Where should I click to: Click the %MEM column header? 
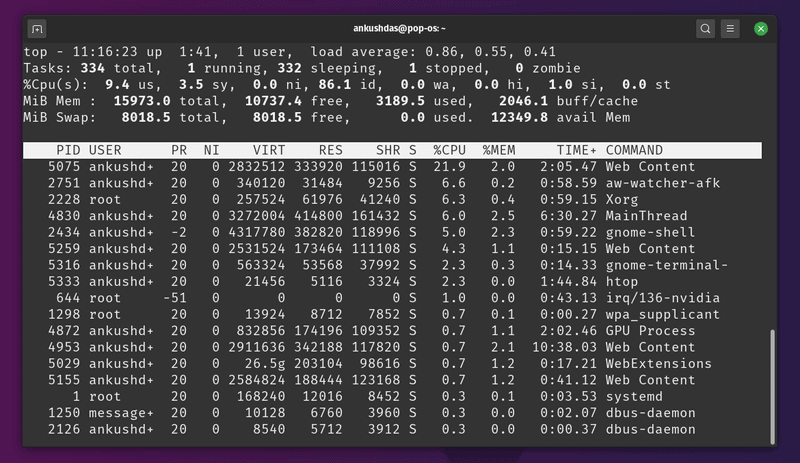coord(500,150)
